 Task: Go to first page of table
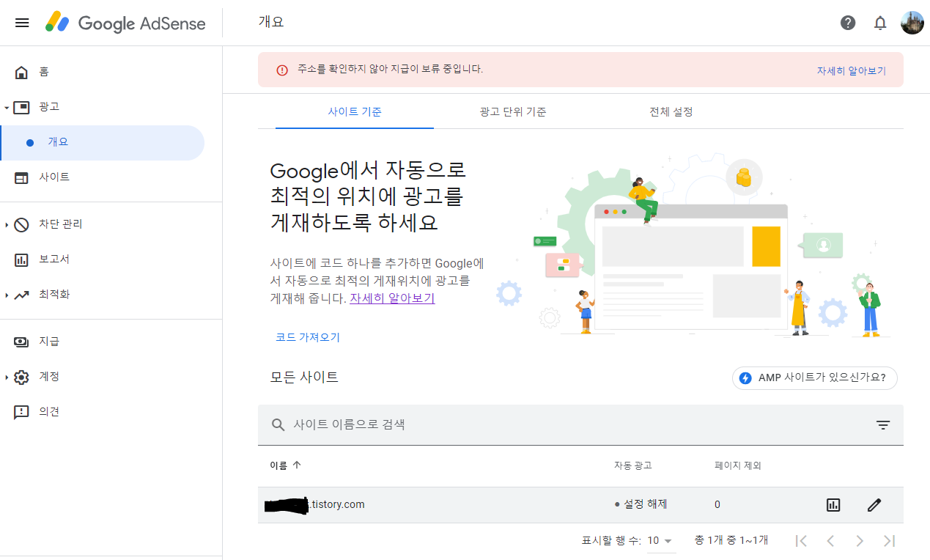pos(801,541)
